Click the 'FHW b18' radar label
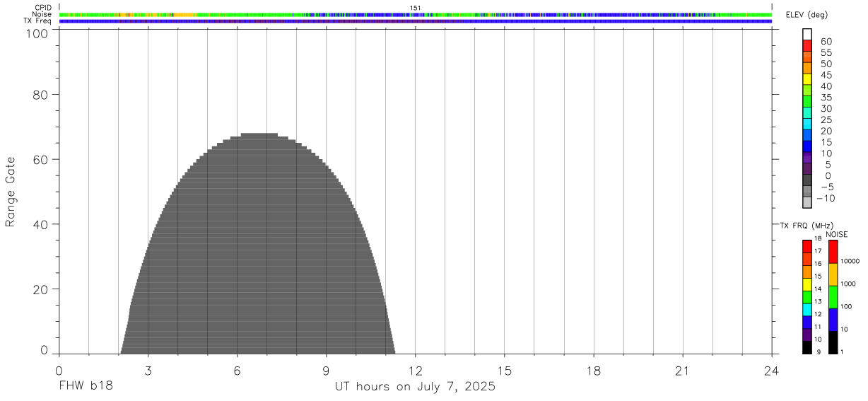 [86, 387]
